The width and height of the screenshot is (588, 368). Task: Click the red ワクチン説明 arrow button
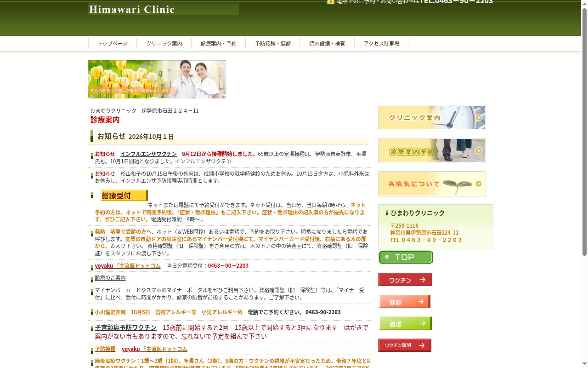(x=405, y=345)
